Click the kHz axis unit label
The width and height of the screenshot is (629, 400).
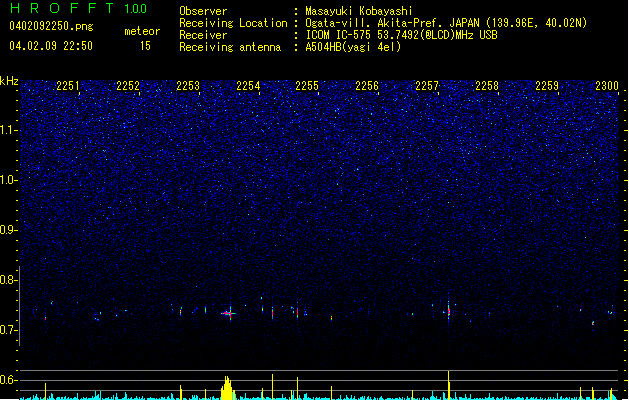click(x=9, y=81)
